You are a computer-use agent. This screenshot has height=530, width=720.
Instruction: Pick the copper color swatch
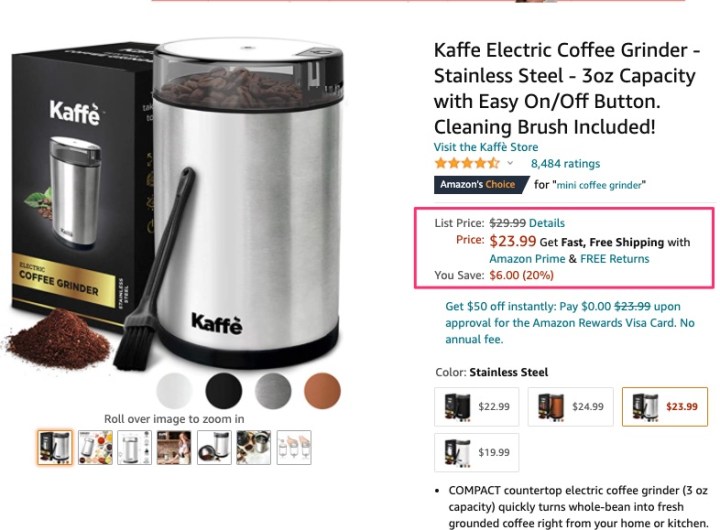[322, 390]
